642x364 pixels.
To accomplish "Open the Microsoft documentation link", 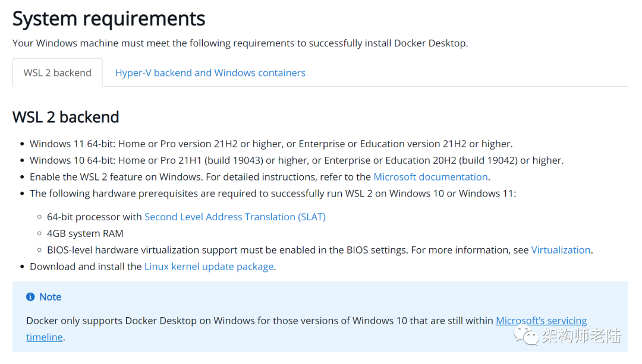I will (x=430, y=177).
